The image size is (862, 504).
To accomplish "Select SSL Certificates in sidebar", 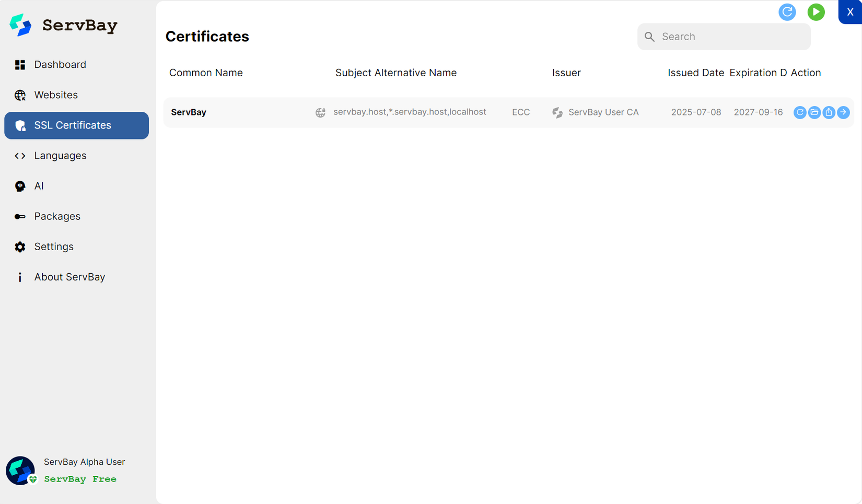I will click(73, 125).
